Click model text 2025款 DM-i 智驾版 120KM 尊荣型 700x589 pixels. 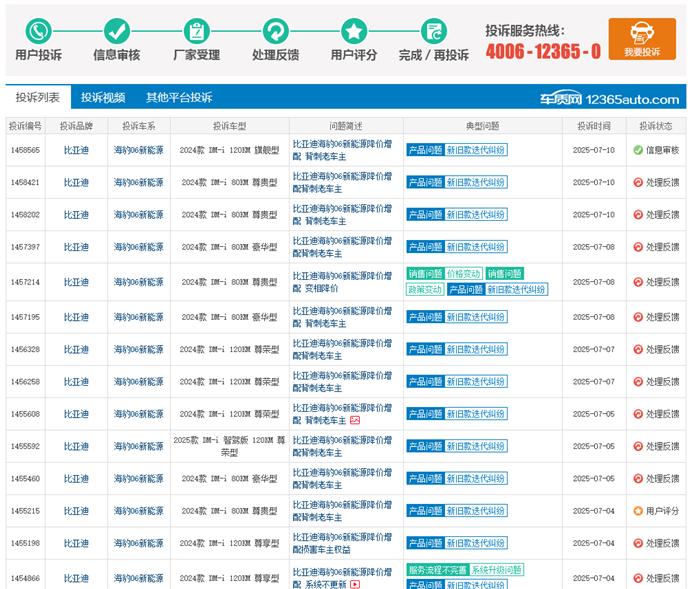(x=229, y=446)
